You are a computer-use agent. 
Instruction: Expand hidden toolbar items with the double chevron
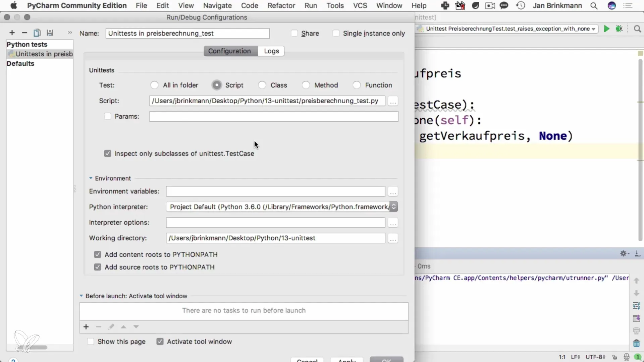click(70, 33)
